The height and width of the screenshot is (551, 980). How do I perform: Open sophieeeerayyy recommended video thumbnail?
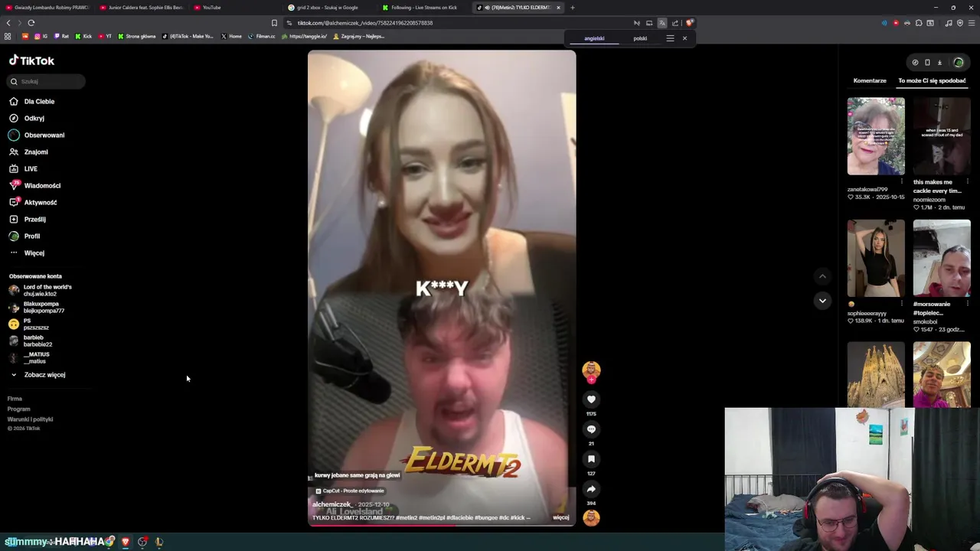876,258
